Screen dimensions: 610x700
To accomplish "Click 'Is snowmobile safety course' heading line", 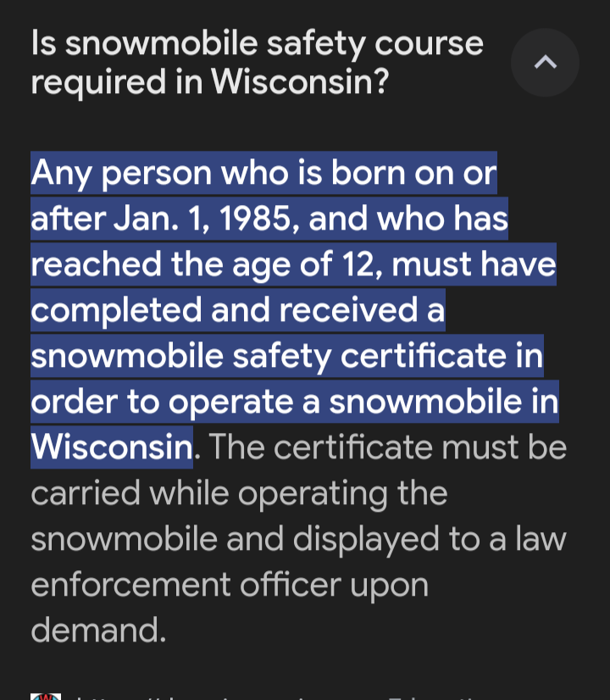I will coord(257,44).
